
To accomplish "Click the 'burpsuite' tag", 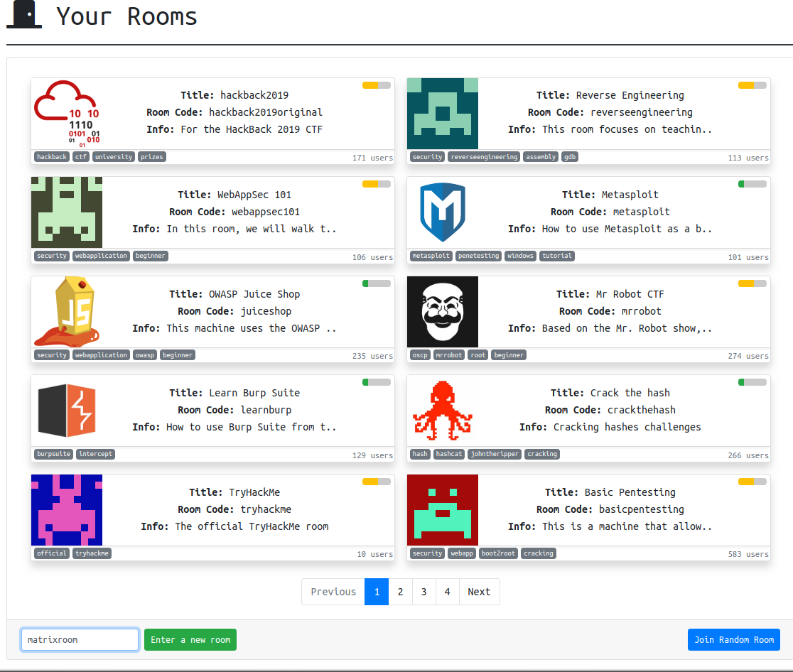I will [53, 454].
